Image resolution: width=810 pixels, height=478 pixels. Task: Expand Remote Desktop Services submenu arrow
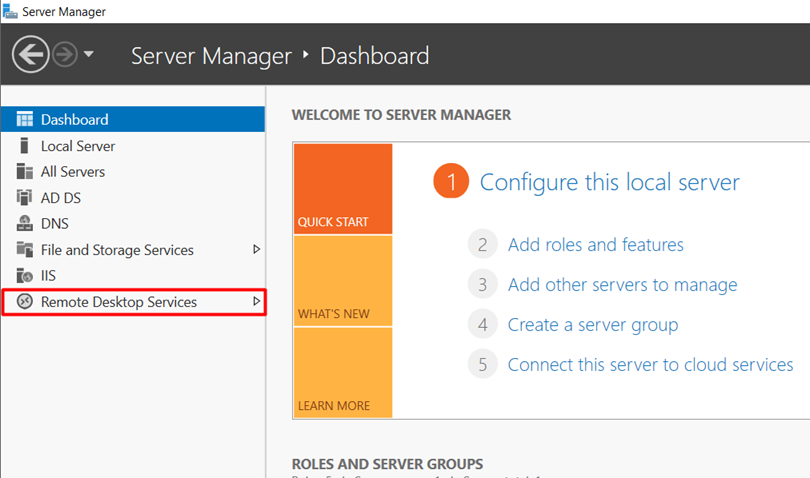(x=256, y=301)
